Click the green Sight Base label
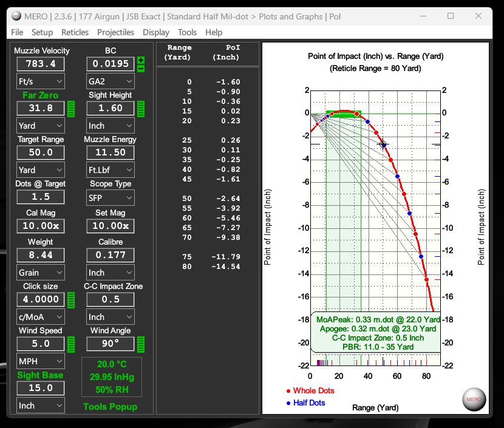504x428 pixels. pyautogui.click(x=40, y=375)
